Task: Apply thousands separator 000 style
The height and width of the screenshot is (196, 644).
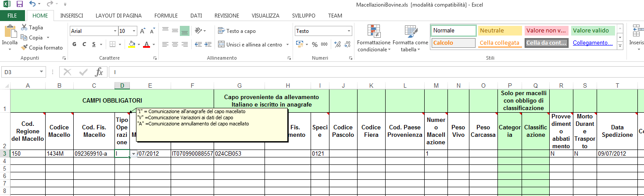Action: pyautogui.click(x=324, y=44)
